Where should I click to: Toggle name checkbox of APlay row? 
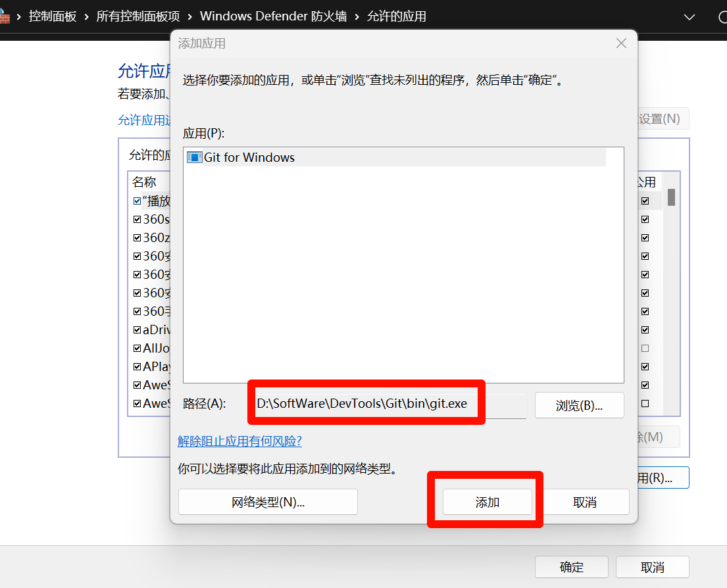(137, 366)
